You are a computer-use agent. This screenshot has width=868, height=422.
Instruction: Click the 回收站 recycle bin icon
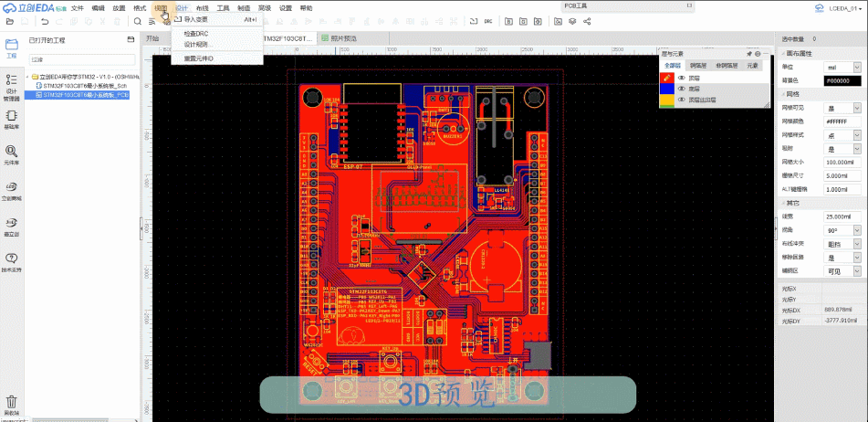tap(12, 405)
